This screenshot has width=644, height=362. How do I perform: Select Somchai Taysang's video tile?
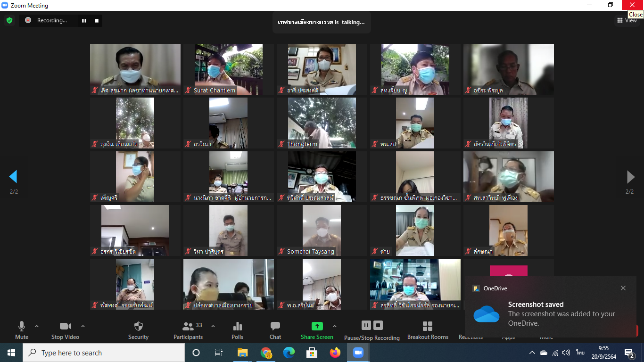pos(322,230)
